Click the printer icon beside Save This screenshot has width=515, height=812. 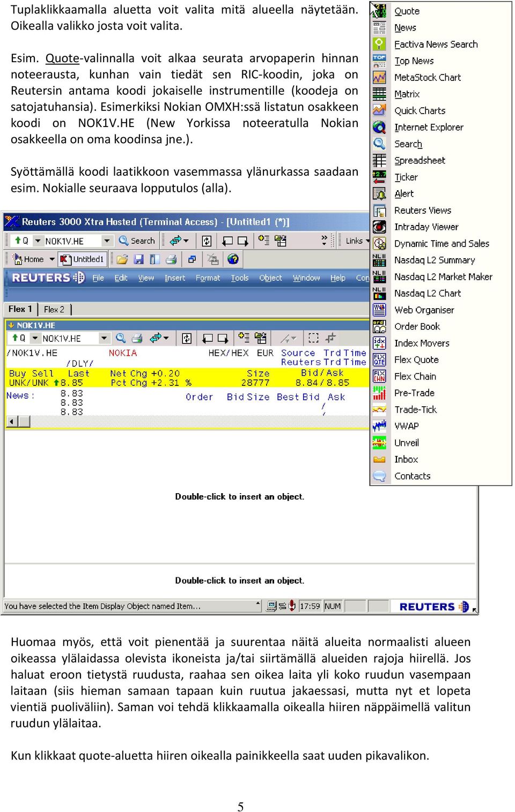tap(171, 259)
